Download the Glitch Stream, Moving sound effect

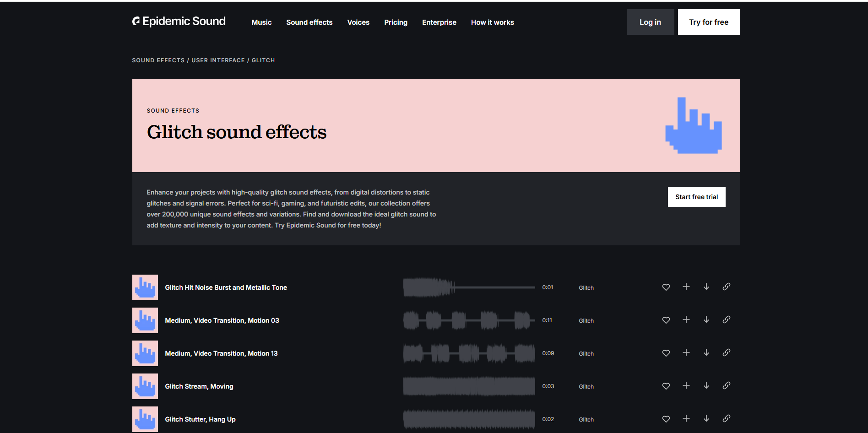(x=706, y=386)
